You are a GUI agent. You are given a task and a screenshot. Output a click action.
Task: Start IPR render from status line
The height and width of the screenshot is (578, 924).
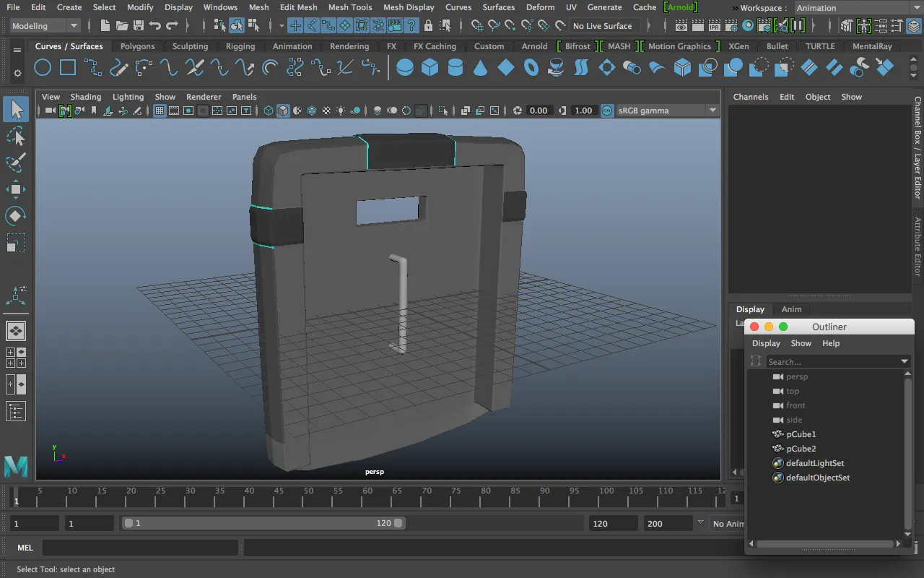(x=715, y=26)
